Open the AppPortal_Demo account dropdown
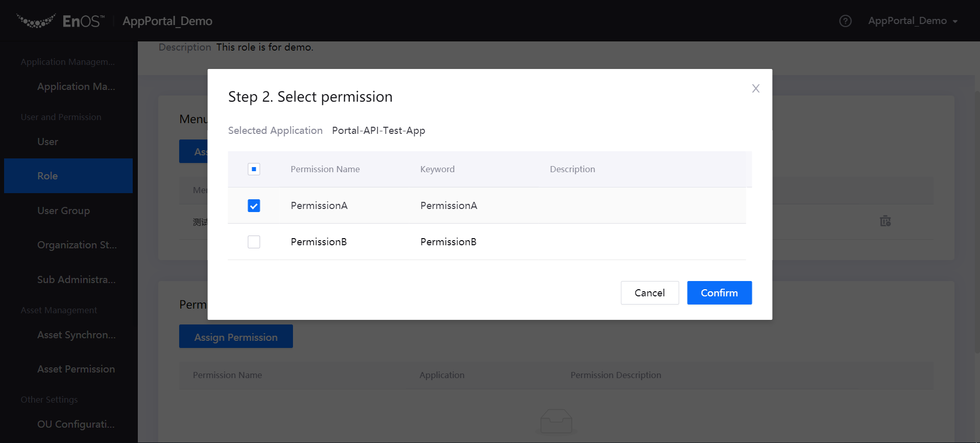980x443 pixels. pyautogui.click(x=913, y=21)
